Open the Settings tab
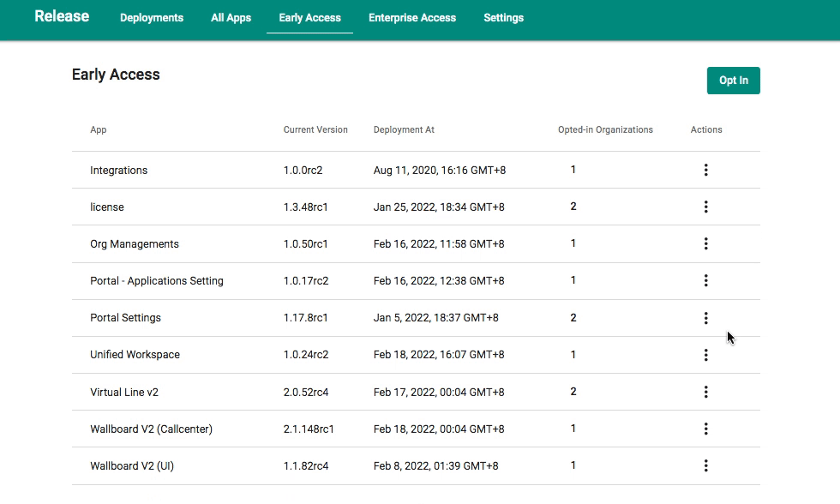Viewport: 840px width, 504px height. (504, 18)
